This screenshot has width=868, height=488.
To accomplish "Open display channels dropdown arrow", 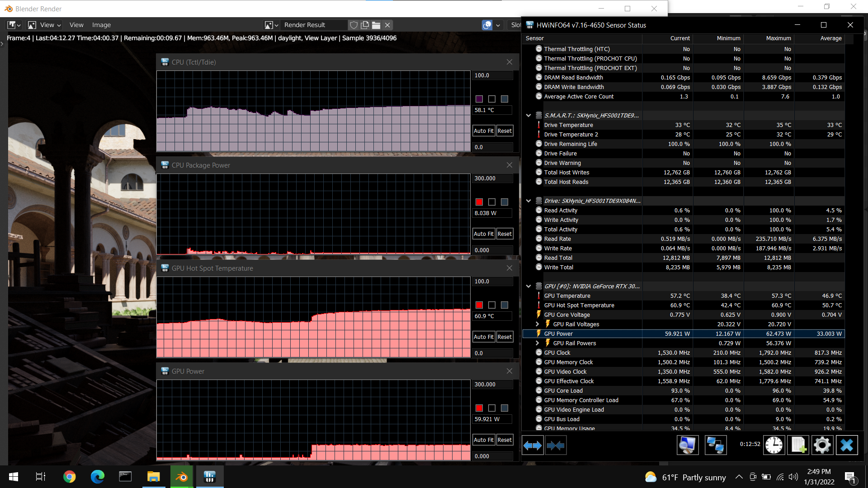I will [x=498, y=25].
